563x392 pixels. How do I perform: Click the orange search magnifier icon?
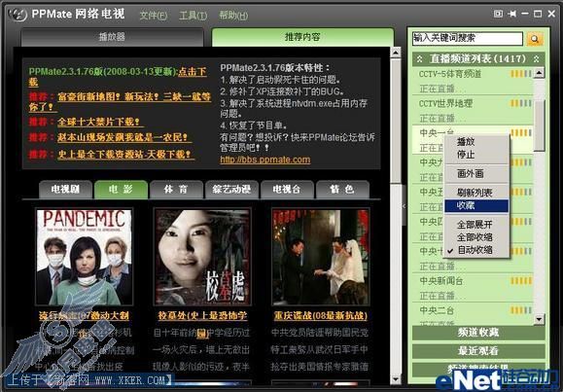point(534,39)
